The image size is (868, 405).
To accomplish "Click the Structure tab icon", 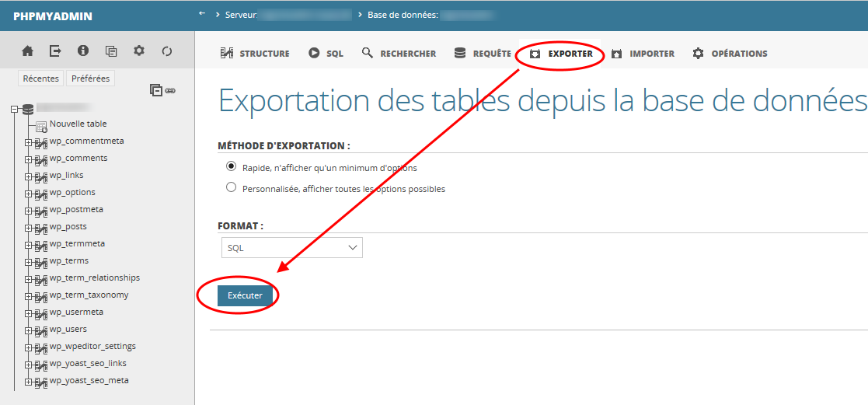I will [x=227, y=54].
